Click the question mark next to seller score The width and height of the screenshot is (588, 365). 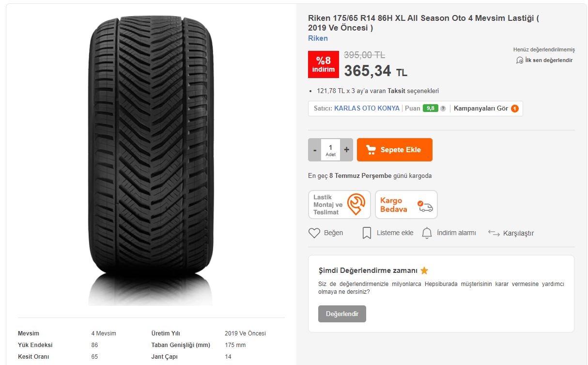[443, 109]
